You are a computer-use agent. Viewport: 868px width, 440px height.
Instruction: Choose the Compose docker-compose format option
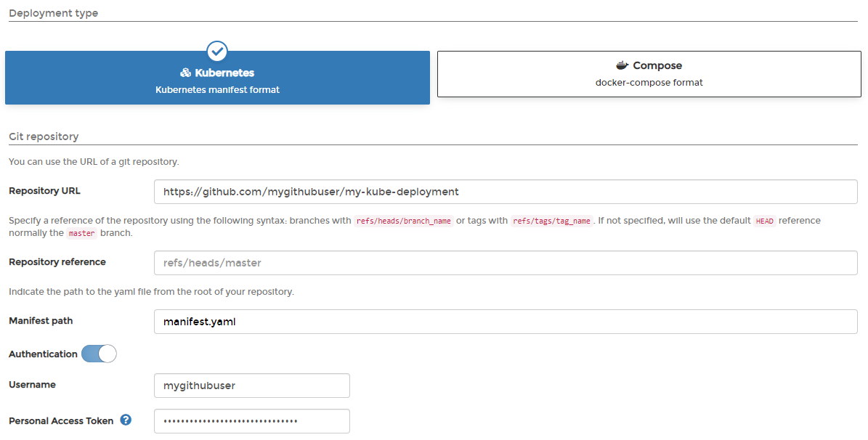(x=649, y=74)
